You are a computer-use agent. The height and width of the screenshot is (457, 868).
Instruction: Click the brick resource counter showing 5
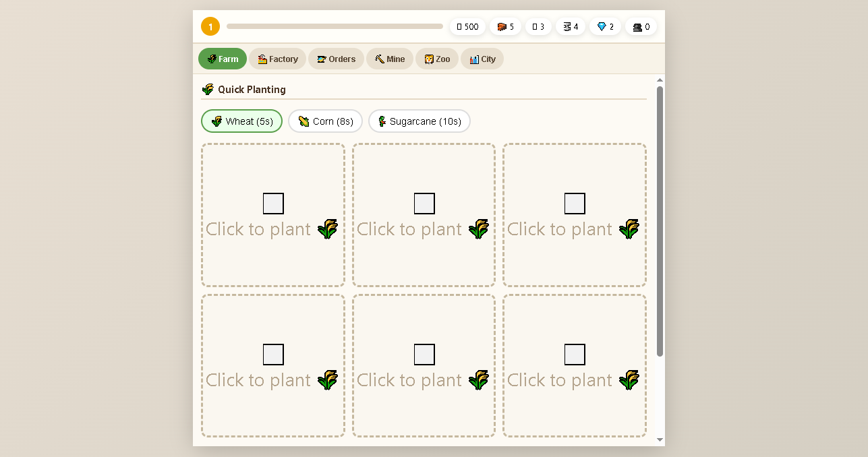pyautogui.click(x=505, y=27)
